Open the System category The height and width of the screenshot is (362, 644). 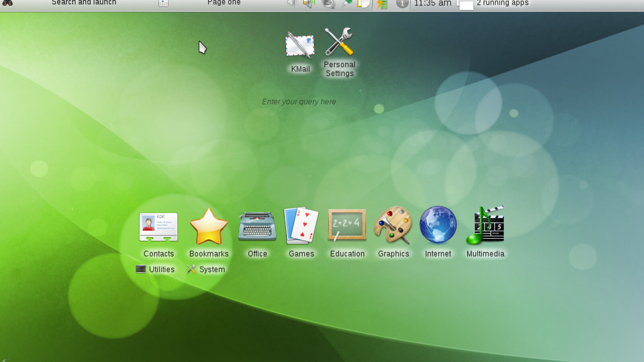click(x=206, y=269)
